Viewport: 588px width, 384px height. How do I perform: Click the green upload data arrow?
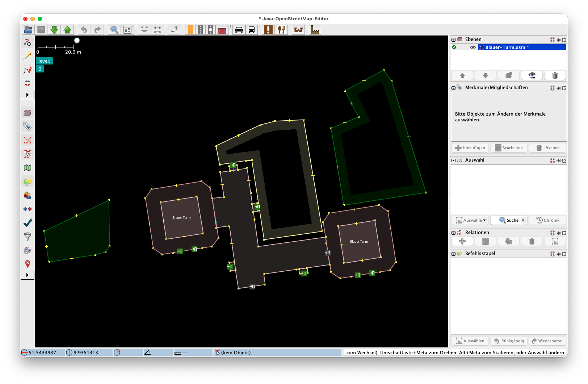coord(67,30)
